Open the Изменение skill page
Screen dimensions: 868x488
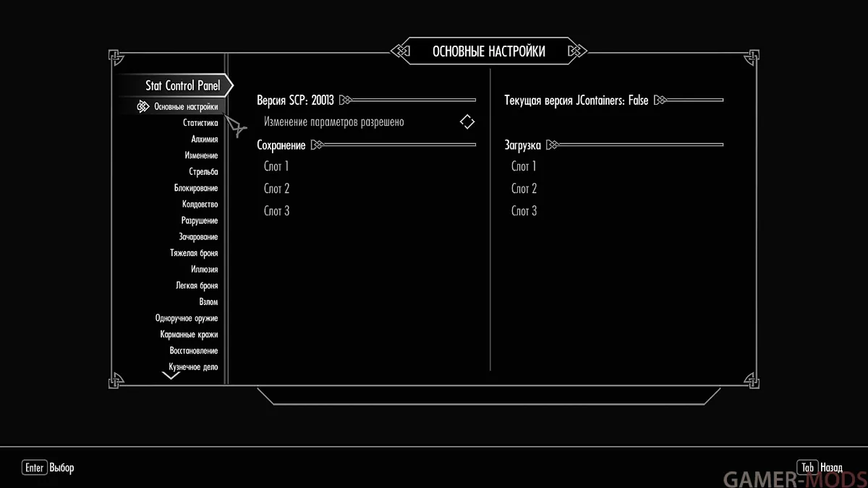click(201, 155)
